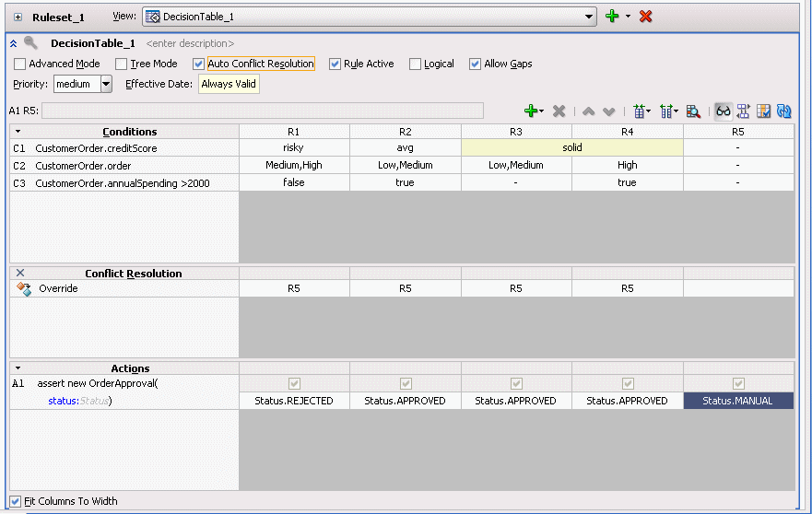Check the Logical checkbox
Screen dimensions: 812x514
point(415,64)
